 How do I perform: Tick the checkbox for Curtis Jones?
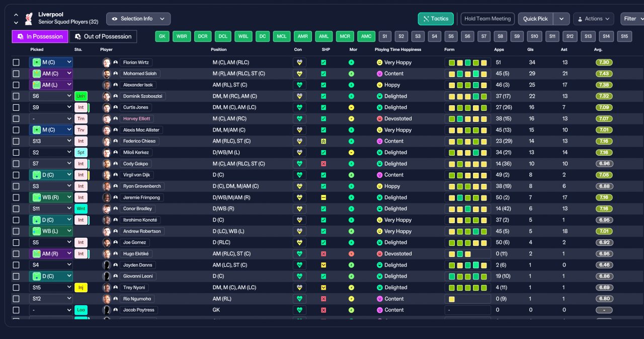tap(16, 107)
